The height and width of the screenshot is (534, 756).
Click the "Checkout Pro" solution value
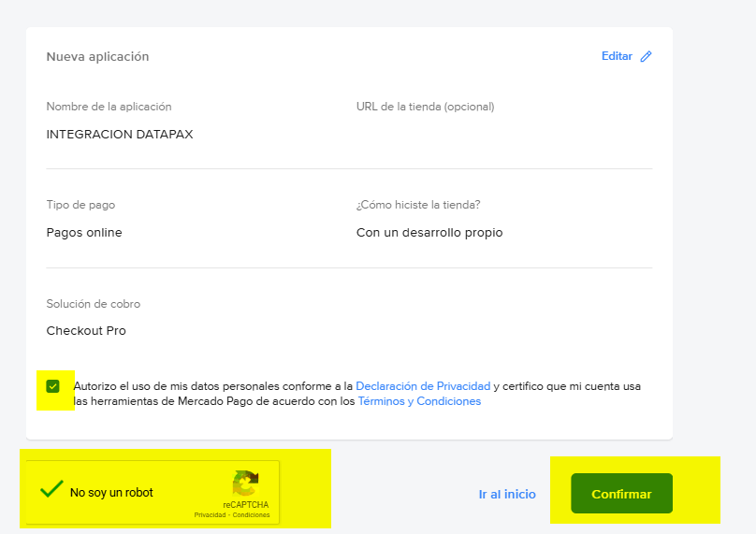coord(86,330)
